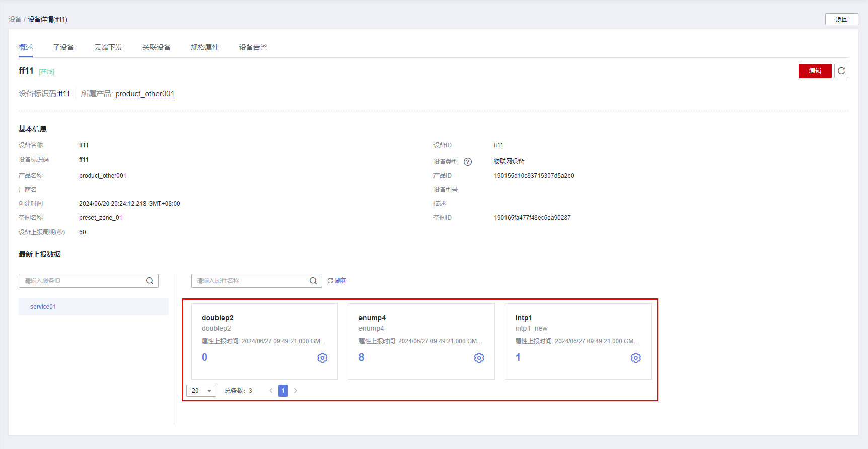Click the device type help question icon
Screen dimensions: 868x449
(x=468, y=162)
